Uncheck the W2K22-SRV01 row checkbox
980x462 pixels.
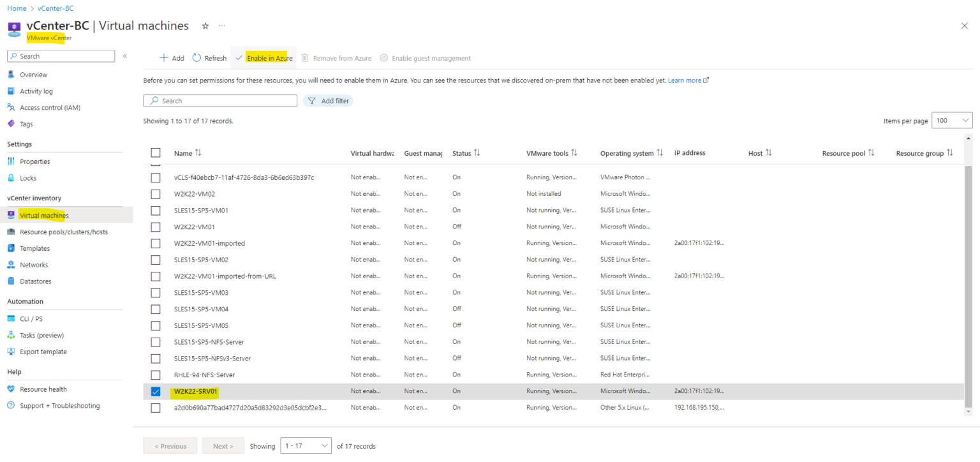point(156,391)
